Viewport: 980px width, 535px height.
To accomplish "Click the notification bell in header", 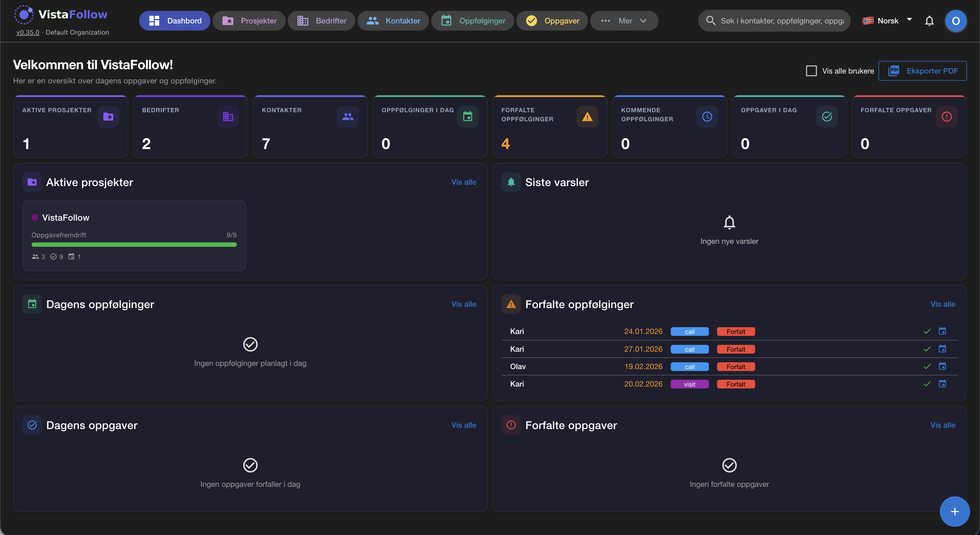I will click(929, 20).
